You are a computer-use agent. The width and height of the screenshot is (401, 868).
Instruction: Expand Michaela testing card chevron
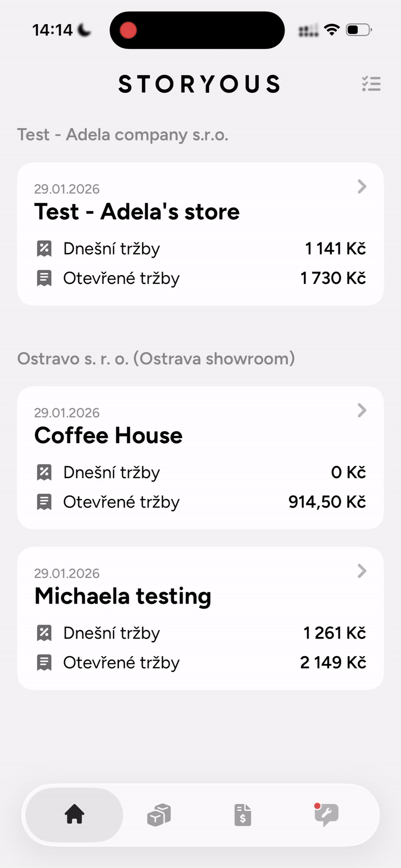[x=362, y=571]
